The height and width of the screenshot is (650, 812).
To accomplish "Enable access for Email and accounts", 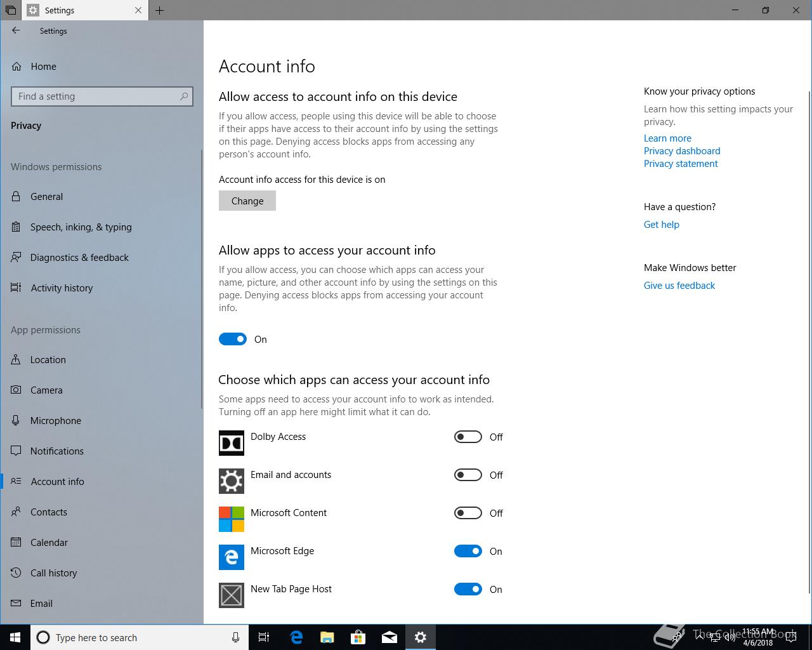I will (468, 475).
